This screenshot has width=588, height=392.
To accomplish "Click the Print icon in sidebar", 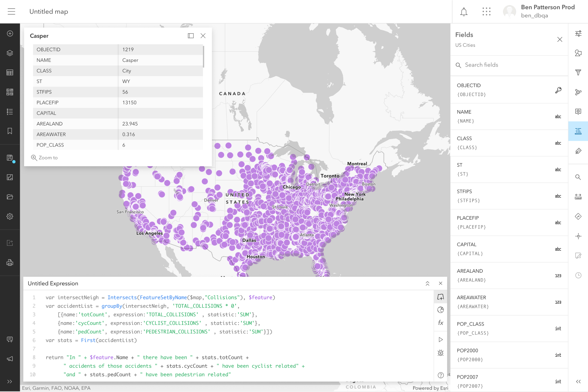I will [x=10, y=262].
